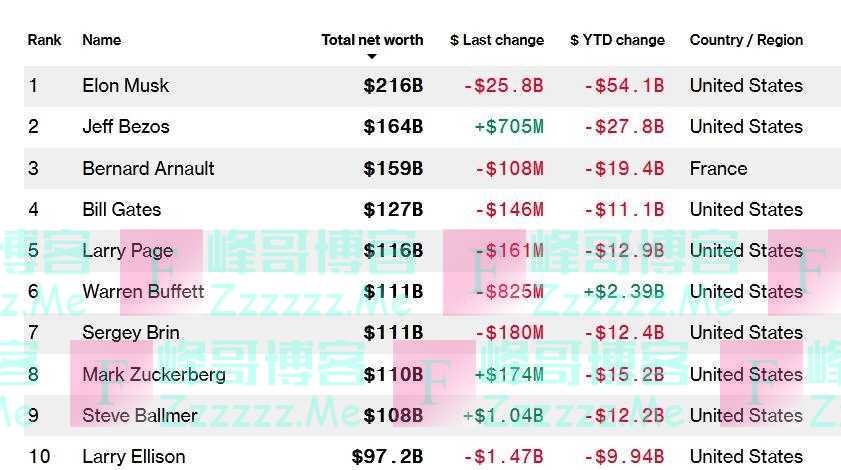Click Larry Ellison's name

[133, 457]
